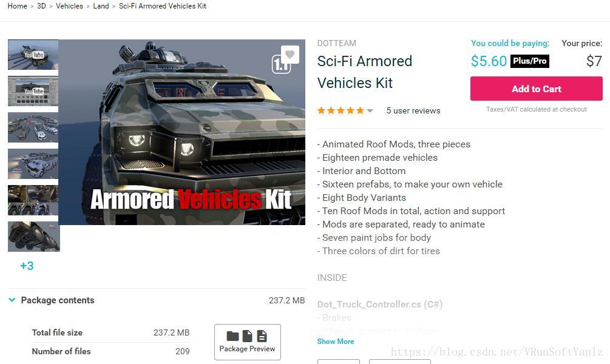Open the 5 user reviews link
This screenshot has height=364, width=610.
[x=413, y=111]
